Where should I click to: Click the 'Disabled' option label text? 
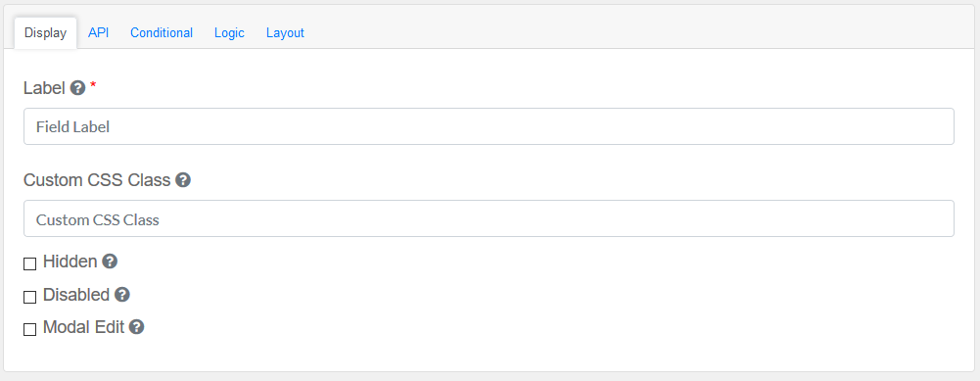point(76,295)
